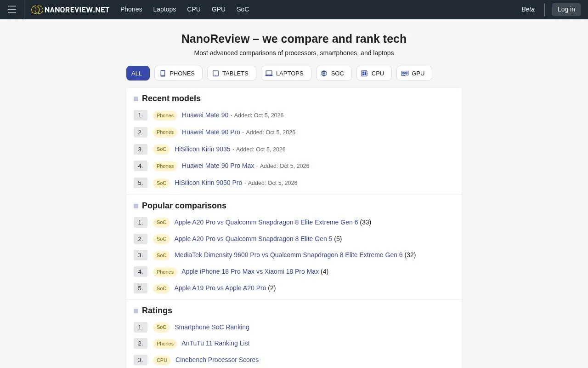This screenshot has width=588, height=368.
Task: Open CPU in the top navigation
Action: click(x=194, y=9)
